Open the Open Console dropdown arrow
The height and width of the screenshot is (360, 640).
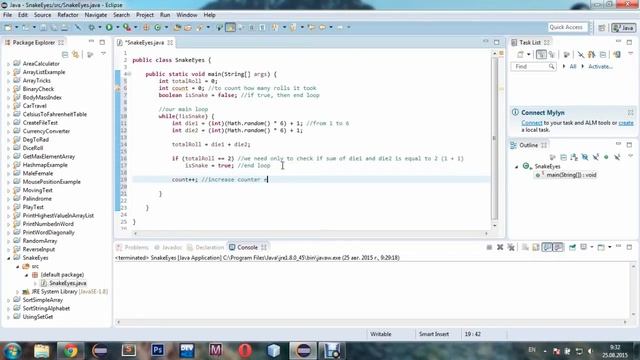609,247
